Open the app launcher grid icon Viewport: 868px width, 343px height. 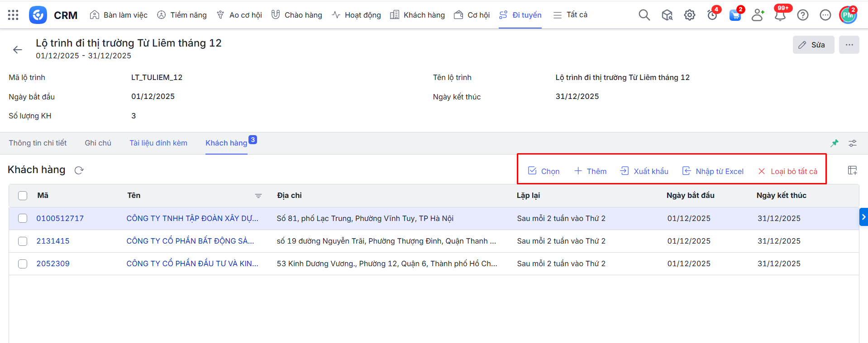point(13,15)
